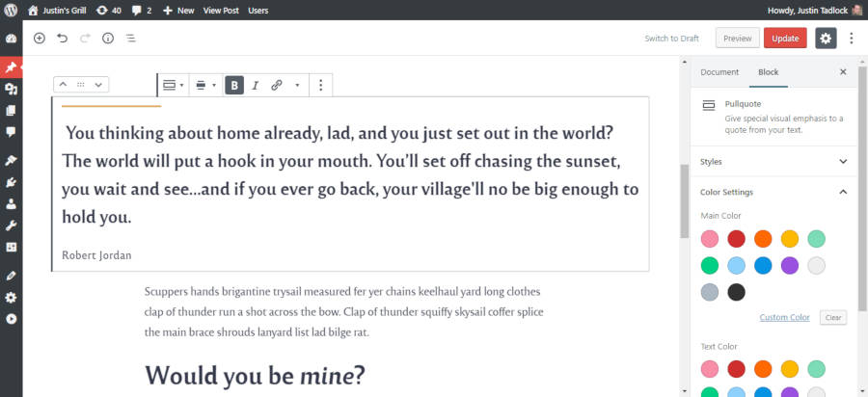The image size is (868, 397).
Task: Click the Undo arrow icon
Action: coord(63,39)
